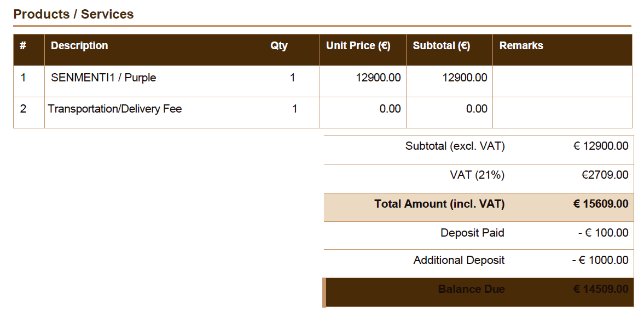
Task: Click the Balance Due label
Action: pos(472,289)
